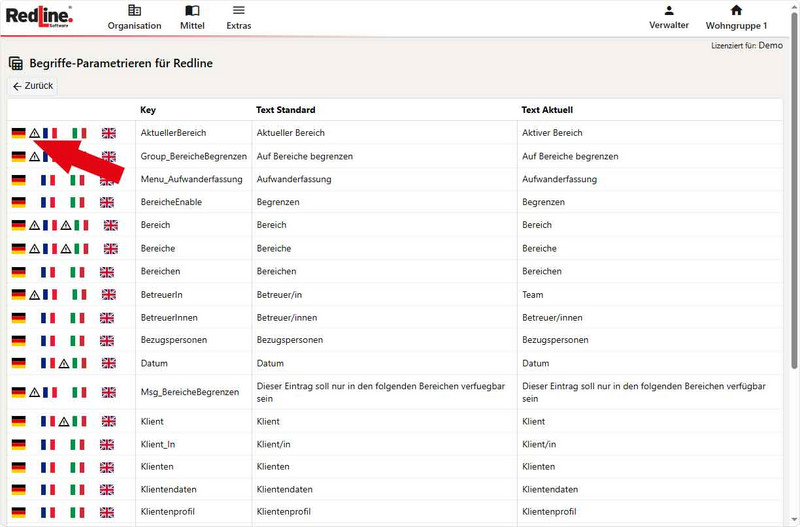Click warning triangle in Datum row

point(64,364)
